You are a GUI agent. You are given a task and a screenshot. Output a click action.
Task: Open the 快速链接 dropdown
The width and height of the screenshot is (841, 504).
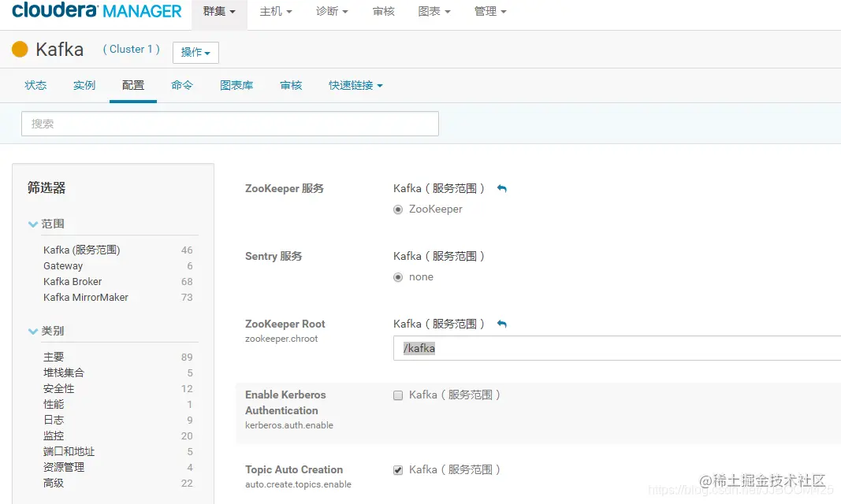(x=355, y=85)
